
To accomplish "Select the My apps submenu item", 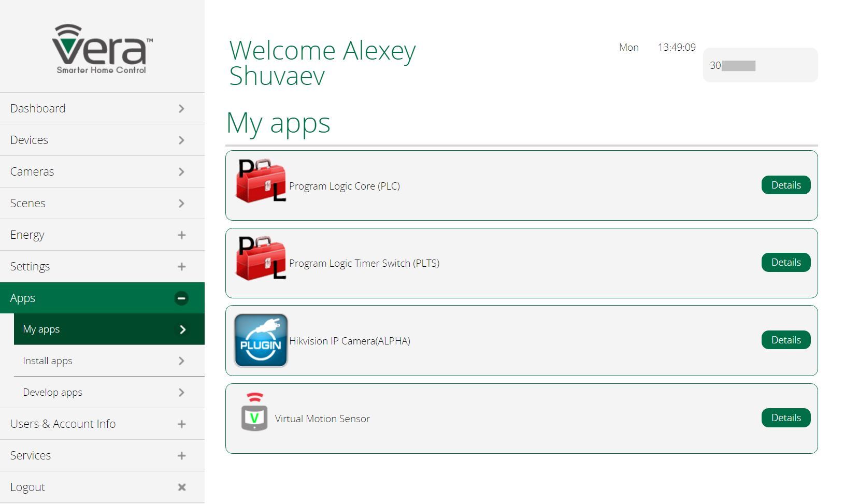I will (109, 329).
